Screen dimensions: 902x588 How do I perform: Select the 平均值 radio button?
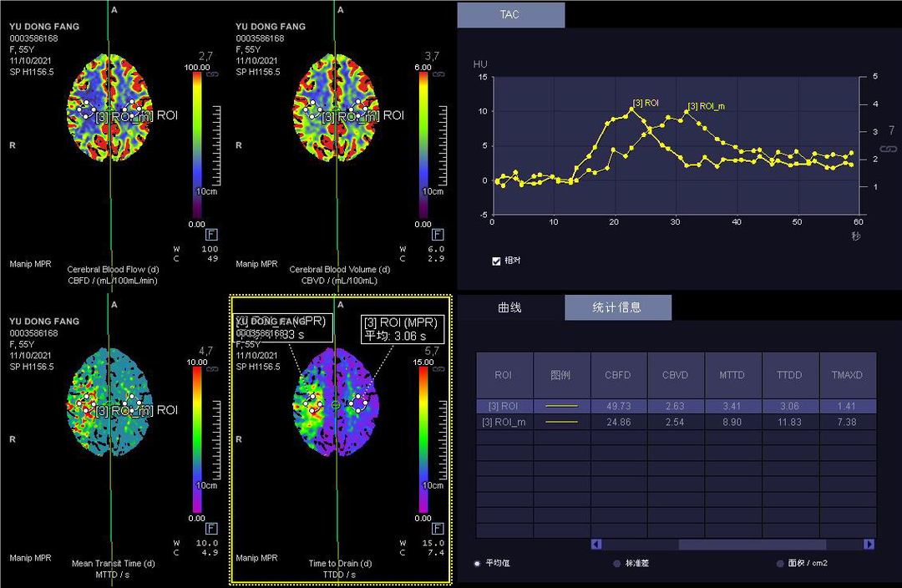tap(477, 563)
